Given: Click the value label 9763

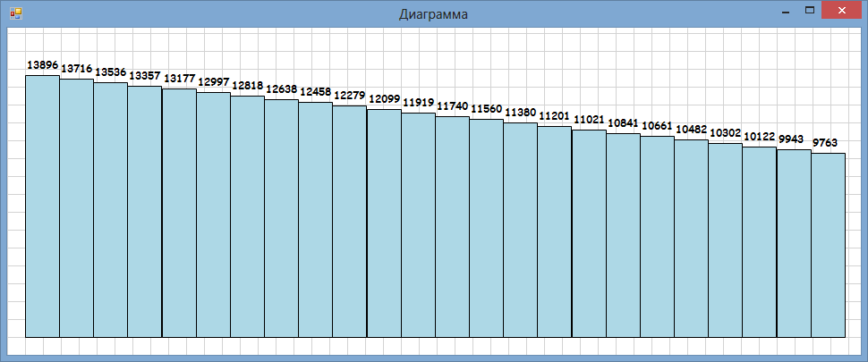Looking at the screenshot, I should (825, 143).
